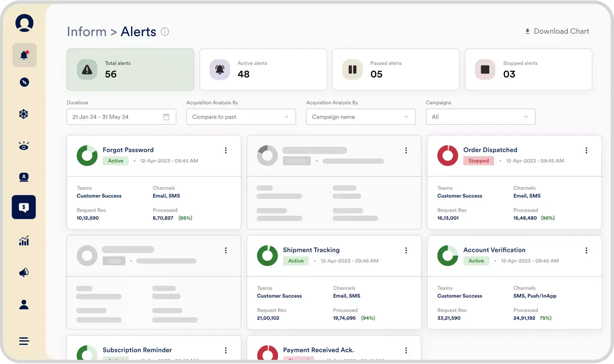Image resolution: width=614 pixels, height=364 pixels.
Task: Expand the Campaign name dropdown
Action: [360, 117]
